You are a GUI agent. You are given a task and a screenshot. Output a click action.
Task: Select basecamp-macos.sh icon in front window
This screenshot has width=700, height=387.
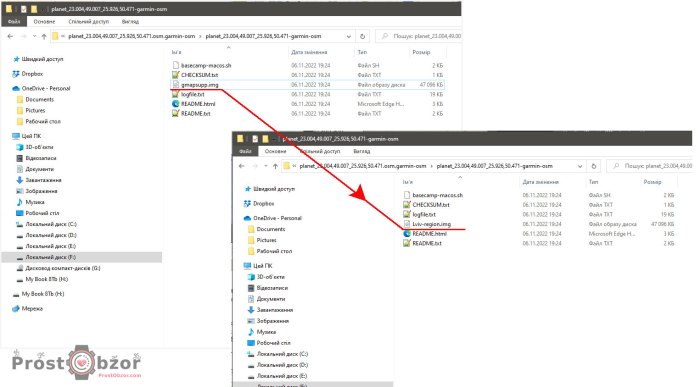point(407,195)
